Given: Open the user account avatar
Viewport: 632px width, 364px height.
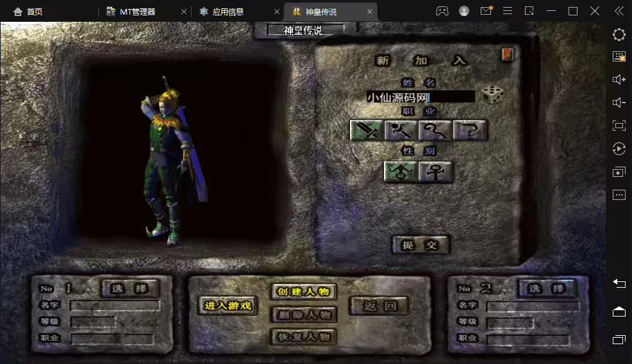Looking at the screenshot, I should click(464, 11).
